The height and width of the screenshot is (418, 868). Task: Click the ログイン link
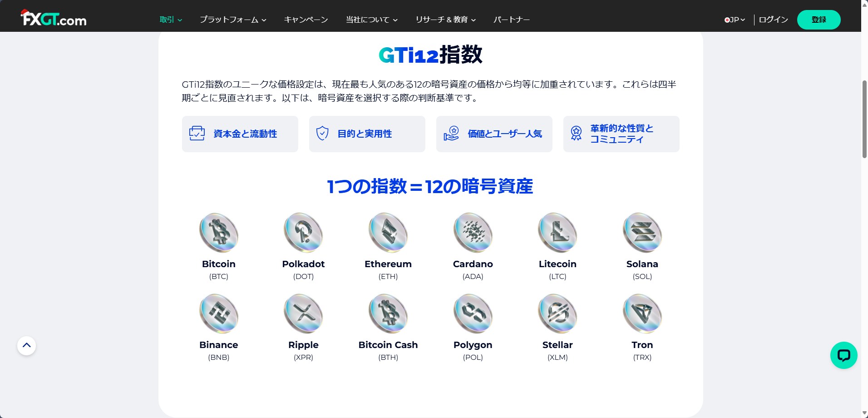[x=773, y=20]
